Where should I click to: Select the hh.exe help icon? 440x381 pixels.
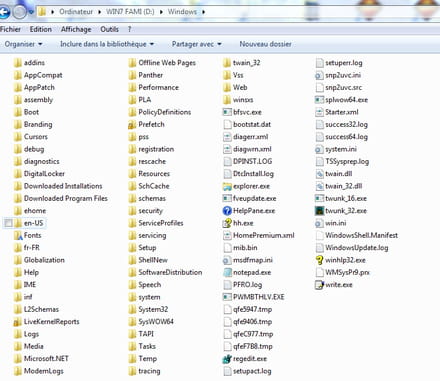coord(227,223)
